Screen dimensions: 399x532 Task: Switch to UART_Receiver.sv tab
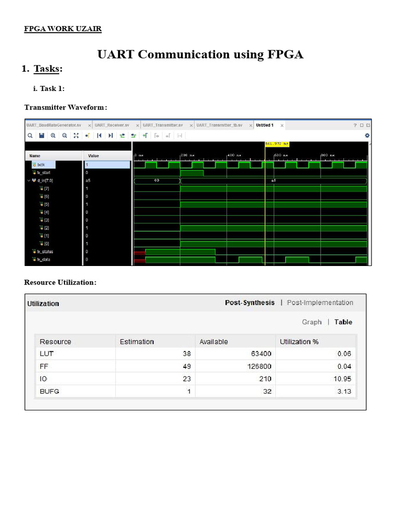coord(112,125)
